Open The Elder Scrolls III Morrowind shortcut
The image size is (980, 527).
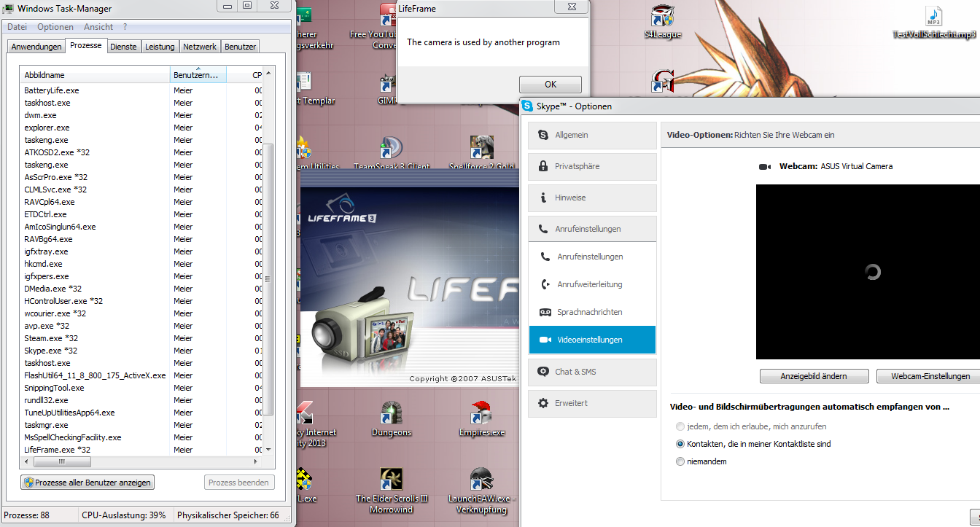[392, 491]
